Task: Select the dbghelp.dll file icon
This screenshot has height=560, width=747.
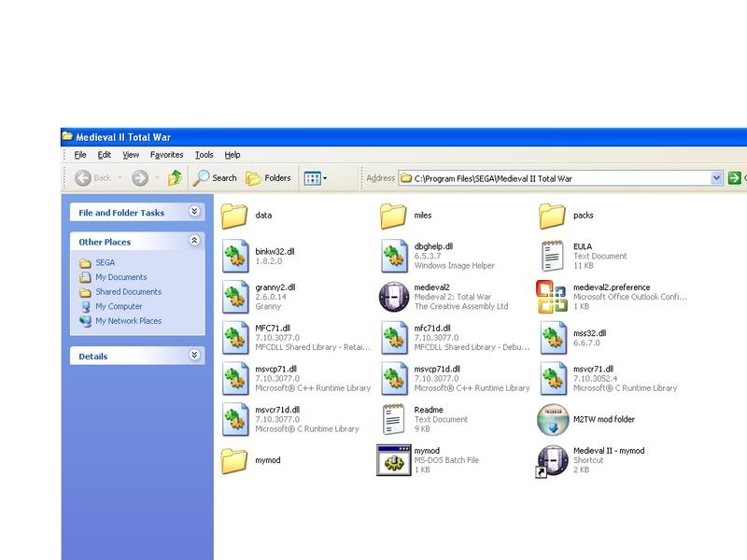Action: pos(394,256)
